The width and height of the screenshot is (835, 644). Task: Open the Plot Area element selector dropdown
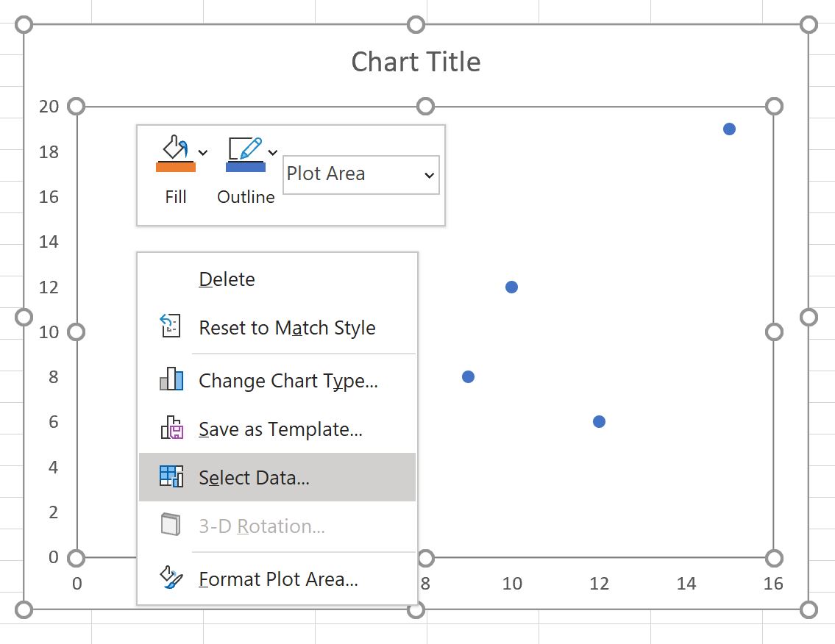pyautogui.click(x=429, y=175)
